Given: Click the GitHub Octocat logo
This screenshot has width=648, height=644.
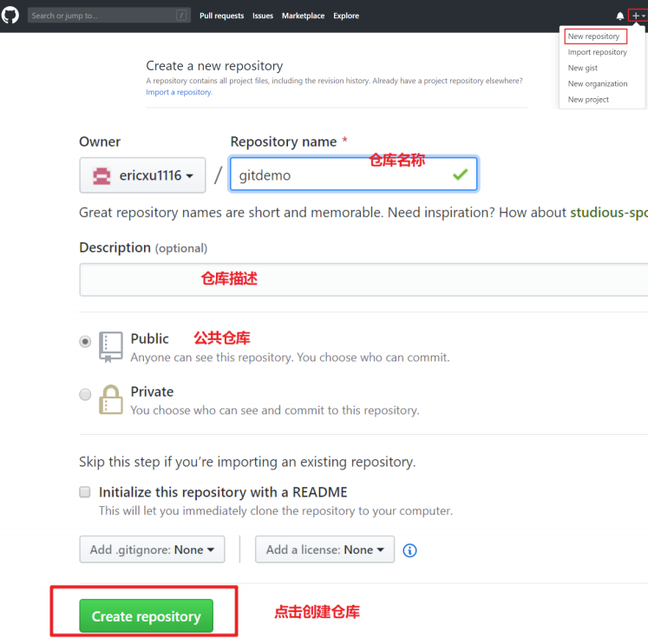Looking at the screenshot, I should click(10, 15).
